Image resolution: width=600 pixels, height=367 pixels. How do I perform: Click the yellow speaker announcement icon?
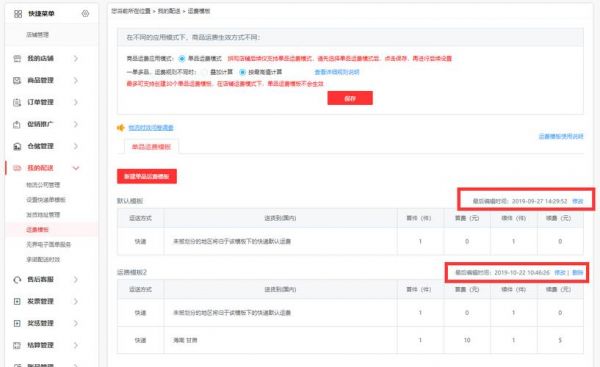point(121,127)
